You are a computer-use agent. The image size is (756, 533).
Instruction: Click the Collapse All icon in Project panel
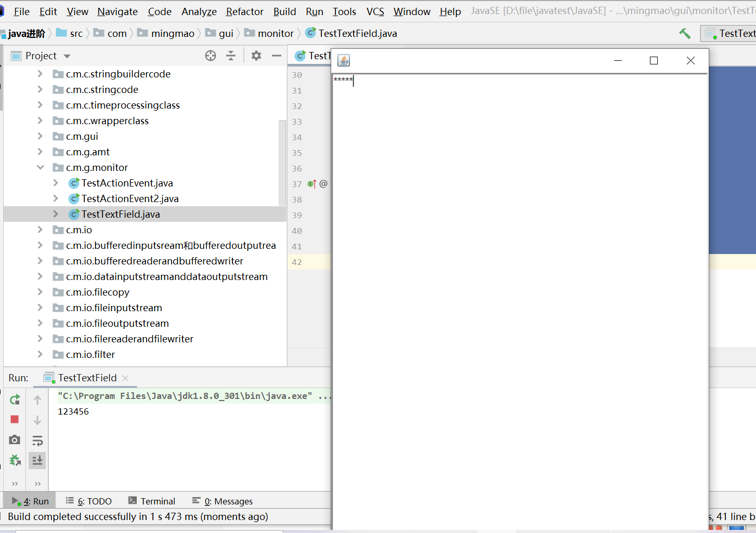(231, 56)
